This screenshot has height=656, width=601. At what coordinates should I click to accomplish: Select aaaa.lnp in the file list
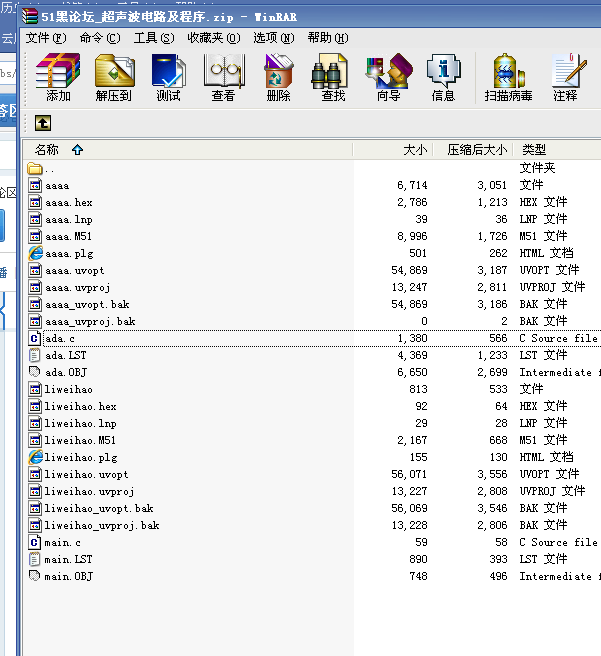point(69,220)
